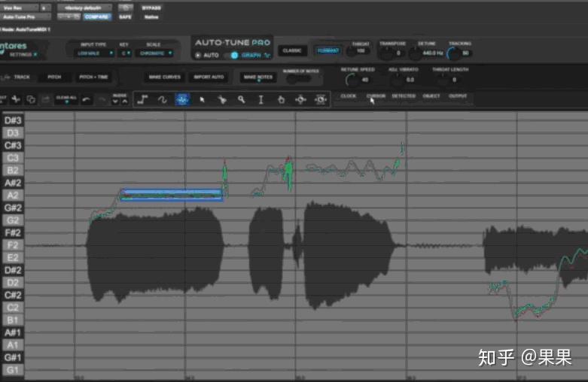Select the Scissors split tool
Viewport: 588px width, 382px height.
point(222,99)
